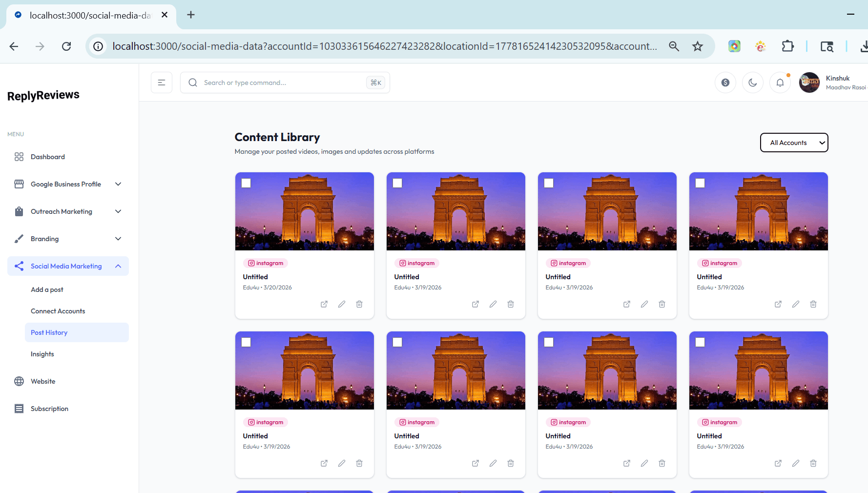Select the Edu4u 3/20/2026 post checkbox

coord(246,183)
